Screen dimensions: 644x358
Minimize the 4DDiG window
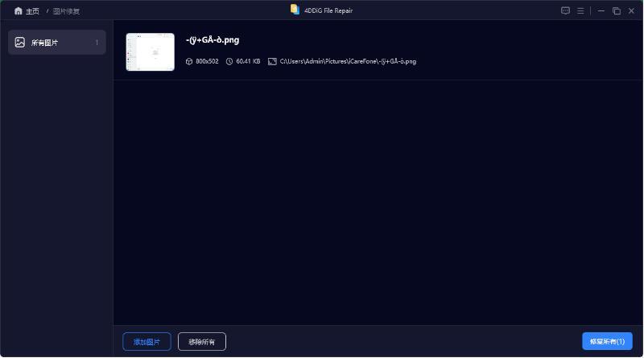[x=601, y=11]
